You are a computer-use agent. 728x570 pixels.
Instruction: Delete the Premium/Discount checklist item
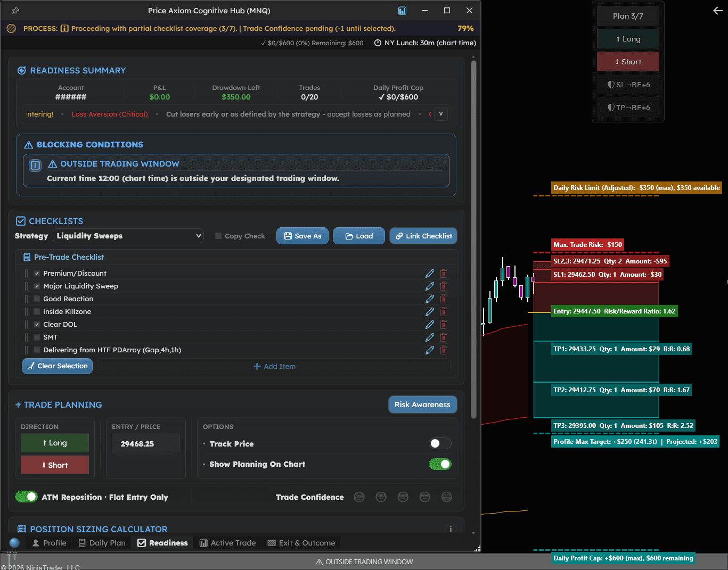tap(443, 273)
